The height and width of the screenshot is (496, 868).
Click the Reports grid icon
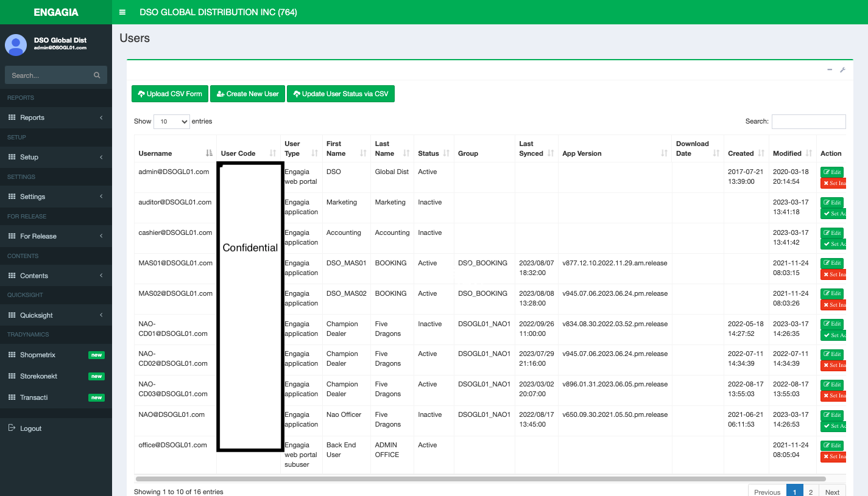click(x=12, y=117)
